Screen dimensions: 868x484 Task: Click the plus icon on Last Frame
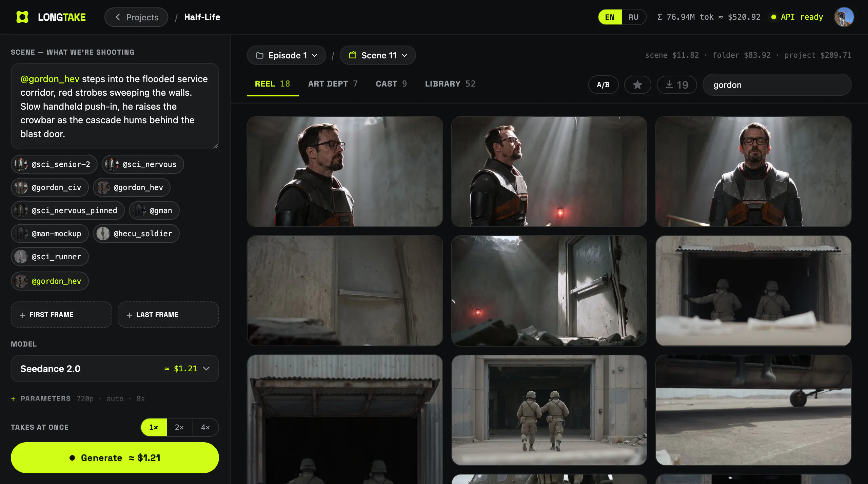point(129,315)
